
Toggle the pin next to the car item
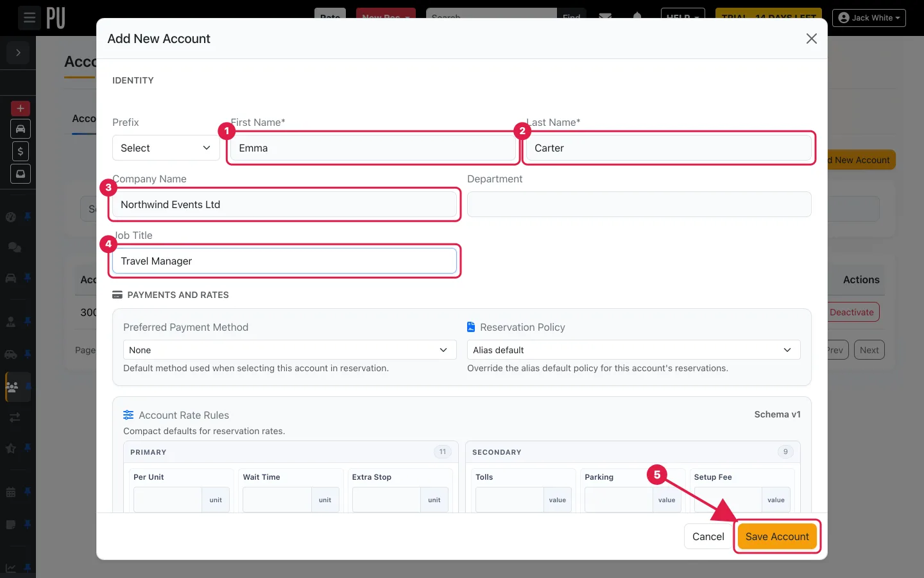coord(28,277)
